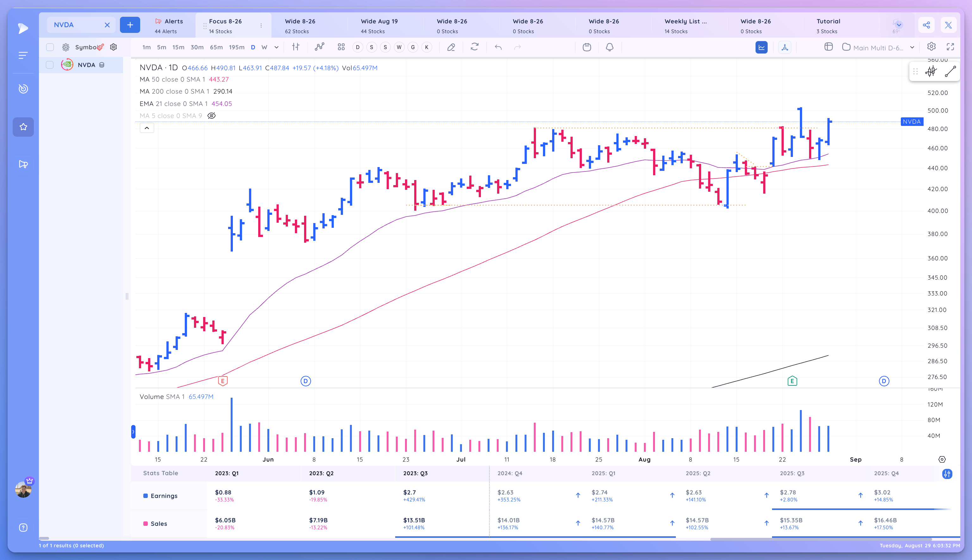This screenshot has height=560, width=972.
Task: Enter fullscreen chart mode
Action: coord(950,47)
